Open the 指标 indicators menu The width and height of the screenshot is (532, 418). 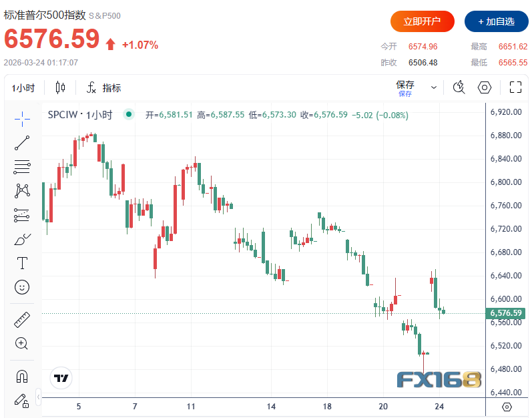point(103,87)
